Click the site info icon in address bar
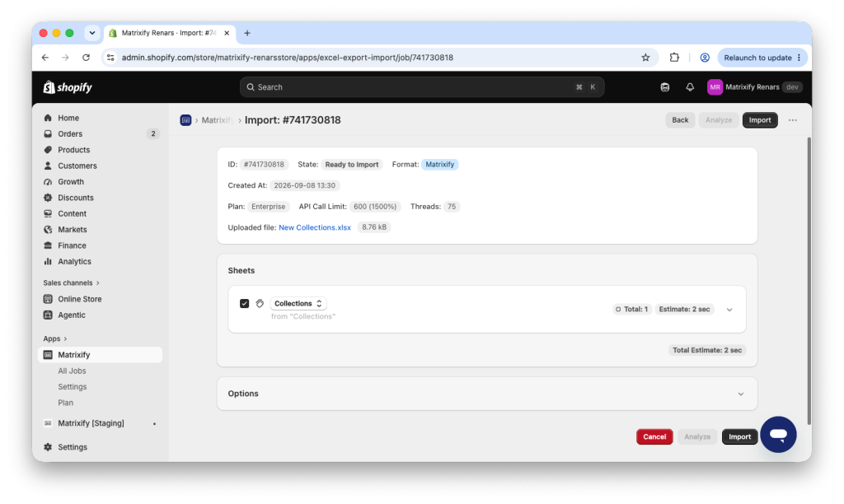The image size is (844, 504). [110, 58]
